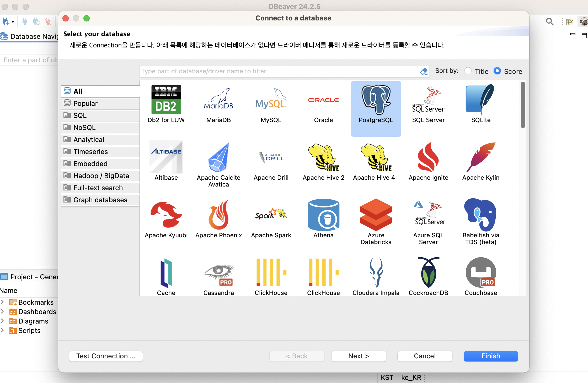The image size is (588, 383).
Task: Click the clear filter eraser icon
Action: coord(424,71)
